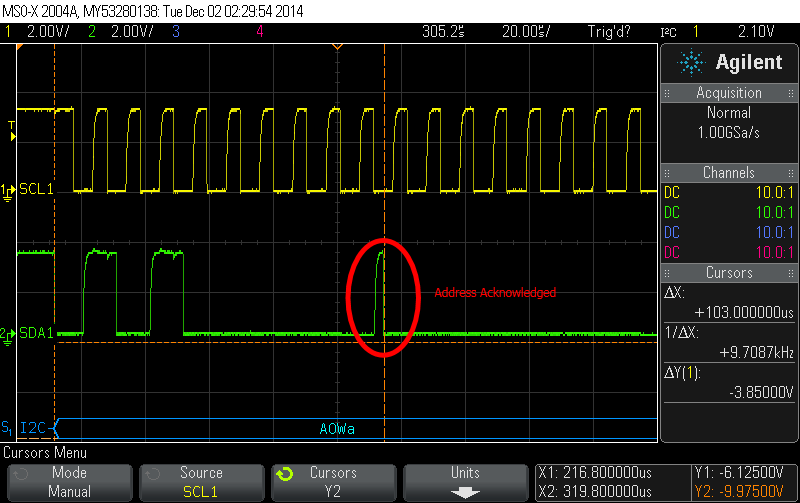Click the Cursors Menu title
This screenshot has height=503, width=800.
click(45, 453)
